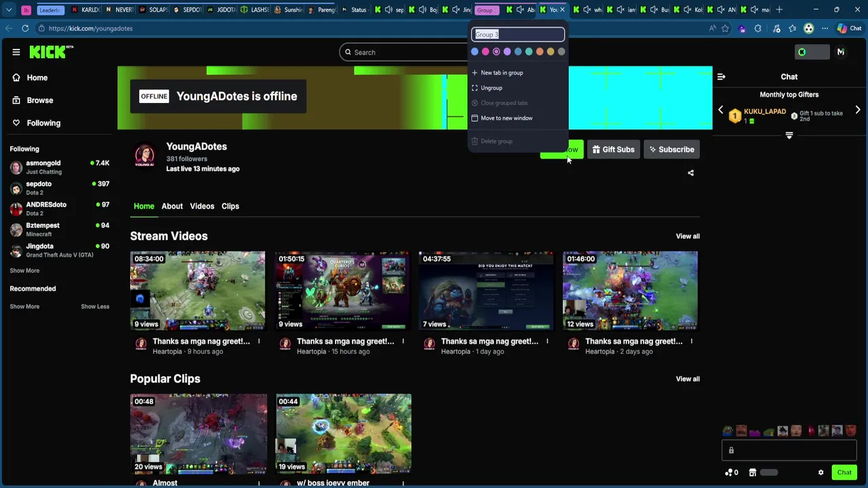The image size is (868, 488).
Task: Open browser Settings and more ellipsis
Action: click(x=825, y=28)
